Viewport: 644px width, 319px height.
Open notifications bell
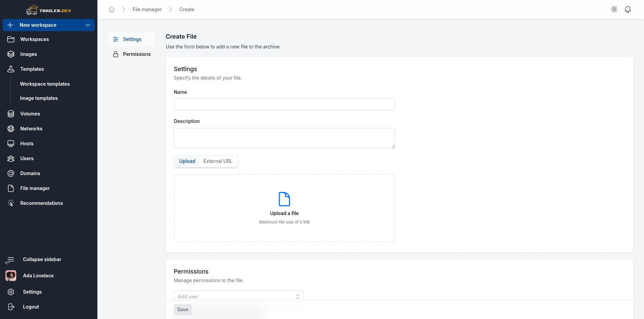tap(628, 9)
